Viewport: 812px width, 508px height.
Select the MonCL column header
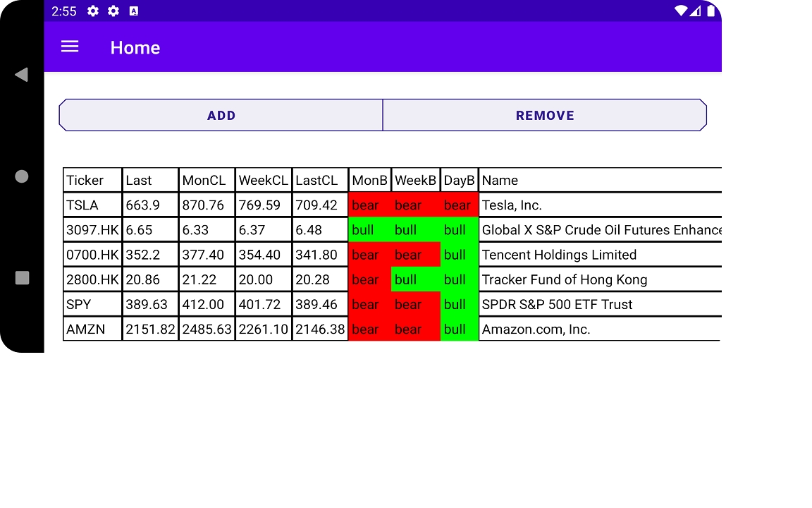tap(207, 181)
